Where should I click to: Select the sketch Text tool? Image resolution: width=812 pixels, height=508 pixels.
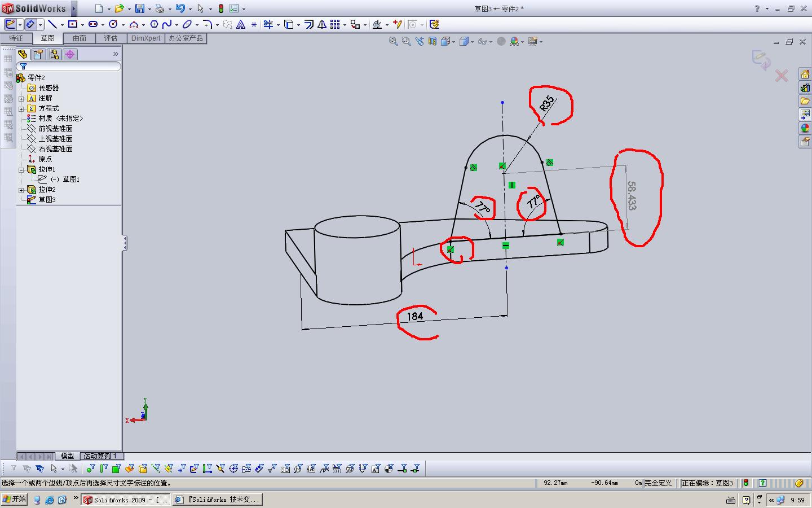pyautogui.click(x=241, y=24)
